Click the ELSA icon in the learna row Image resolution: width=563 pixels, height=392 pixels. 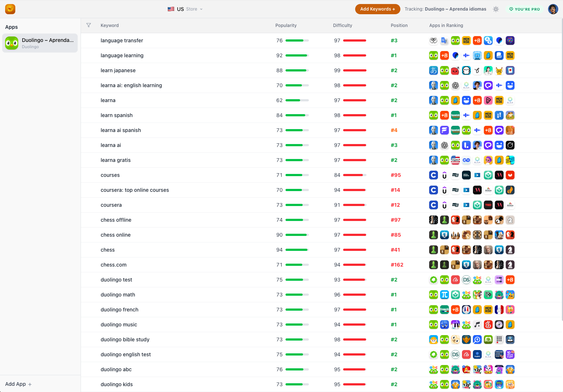coord(510,100)
